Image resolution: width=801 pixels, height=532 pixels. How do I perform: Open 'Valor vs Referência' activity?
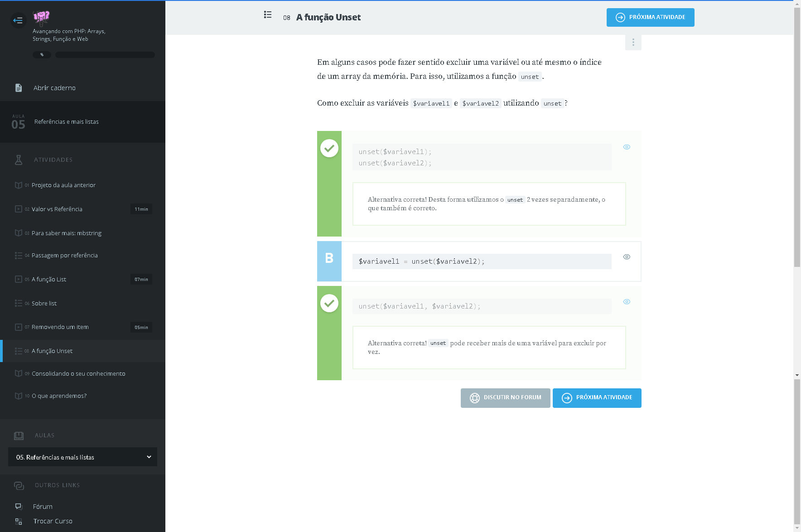click(x=57, y=209)
